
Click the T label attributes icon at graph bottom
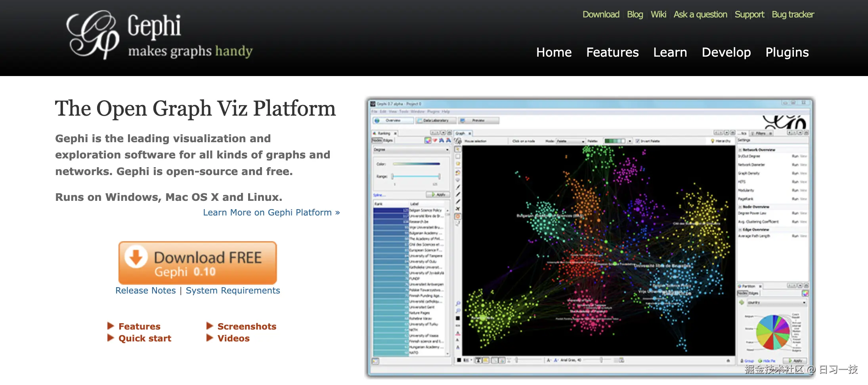pos(478,360)
